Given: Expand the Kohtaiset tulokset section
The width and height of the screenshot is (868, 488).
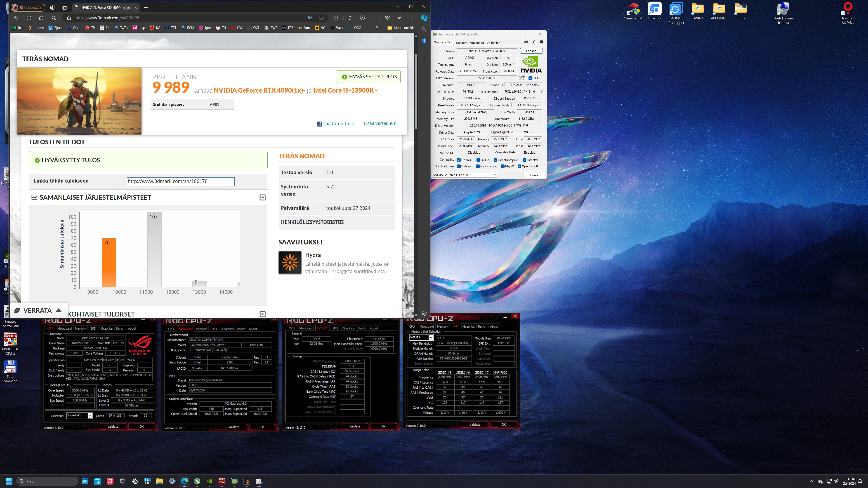Looking at the screenshot, I should 262,314.
